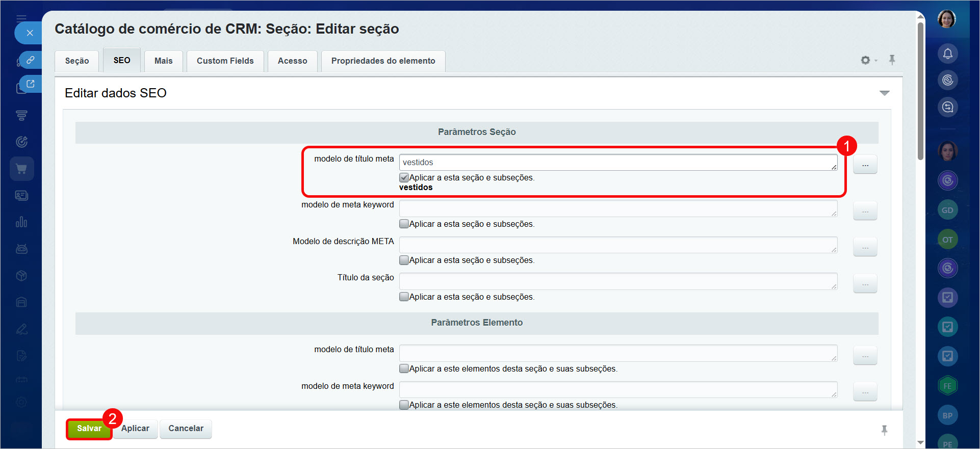Uncheck section meta title apply checkbox
This screenshot has width=980, height=449.
click(404, 178)
